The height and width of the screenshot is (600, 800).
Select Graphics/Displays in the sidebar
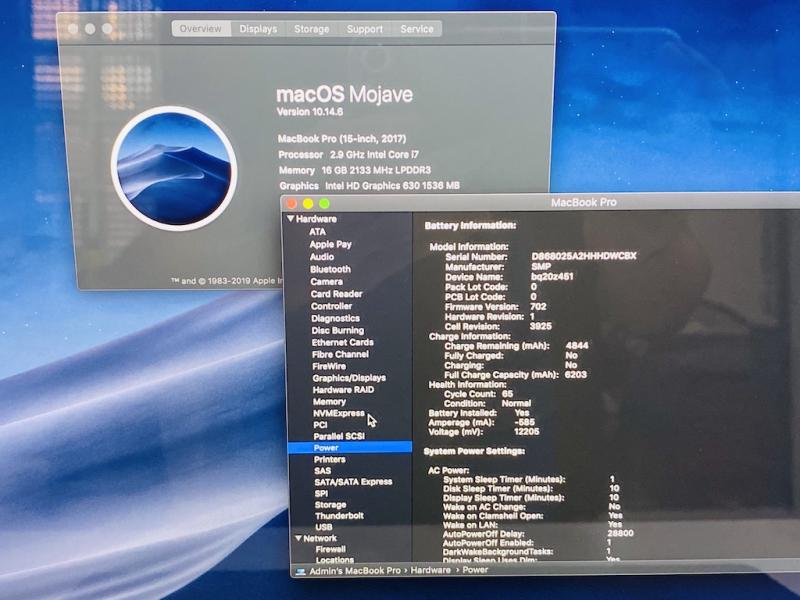click(x=349, y=378)
